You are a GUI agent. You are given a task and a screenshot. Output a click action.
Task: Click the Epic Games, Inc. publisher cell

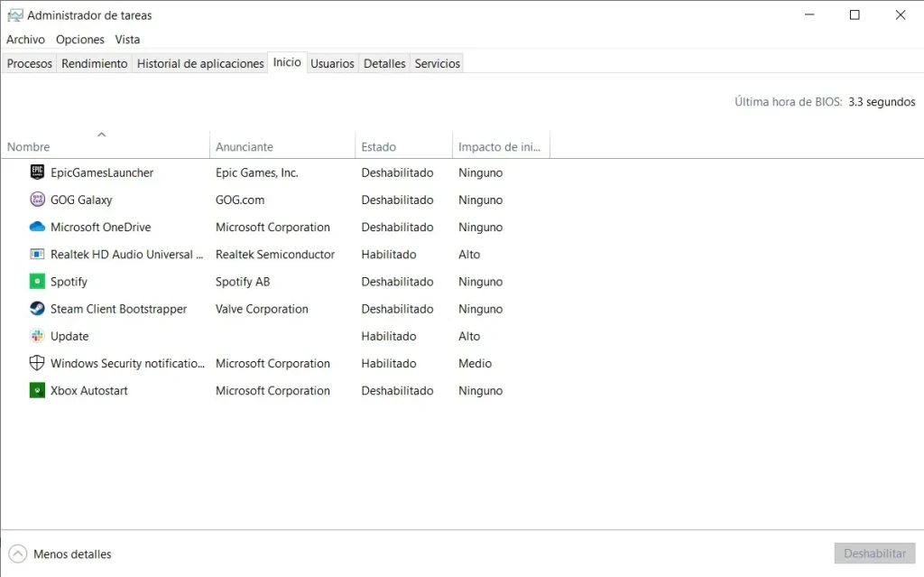point(257,172)
